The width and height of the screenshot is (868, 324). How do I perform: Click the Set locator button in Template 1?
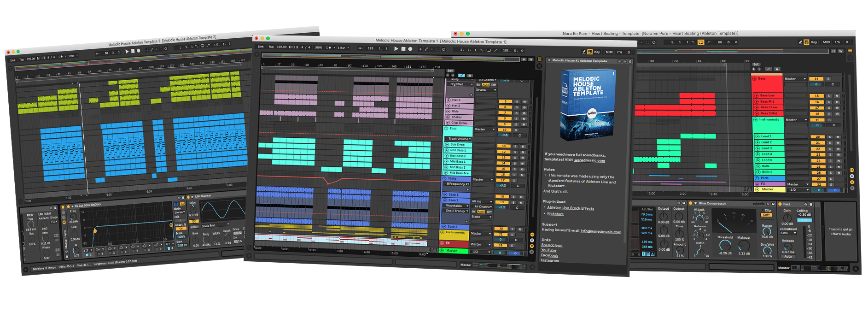pyautogui.click(x=450, y=71)
